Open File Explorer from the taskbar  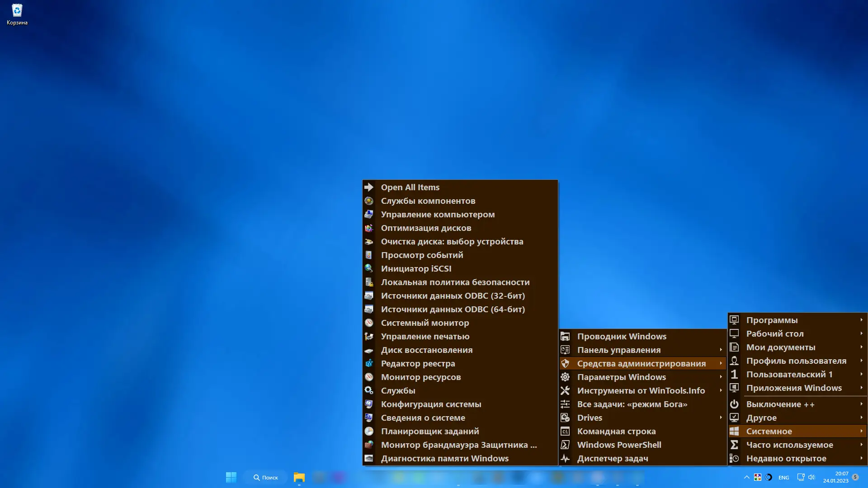(299, 477)
